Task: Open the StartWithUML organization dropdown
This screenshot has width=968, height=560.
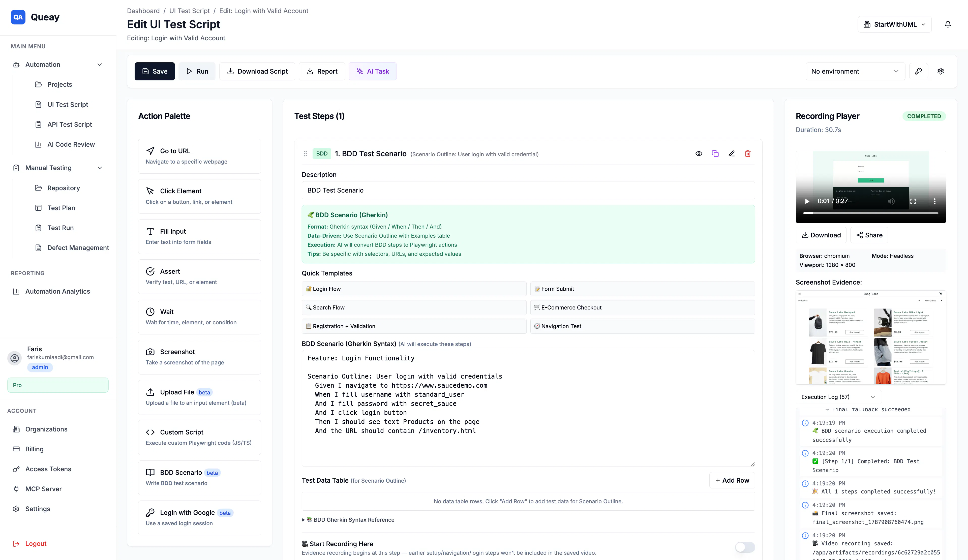Action: pyautogui.click(x=895, y=24)
